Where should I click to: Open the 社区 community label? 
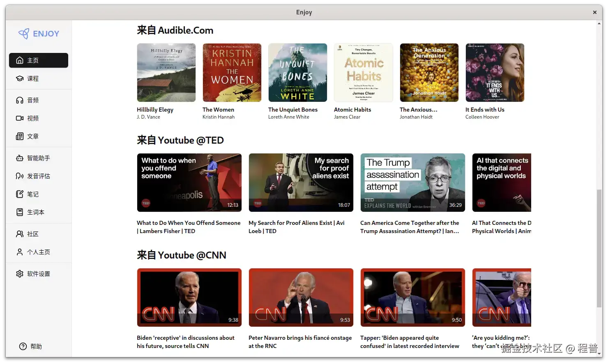tap(33, 234)
